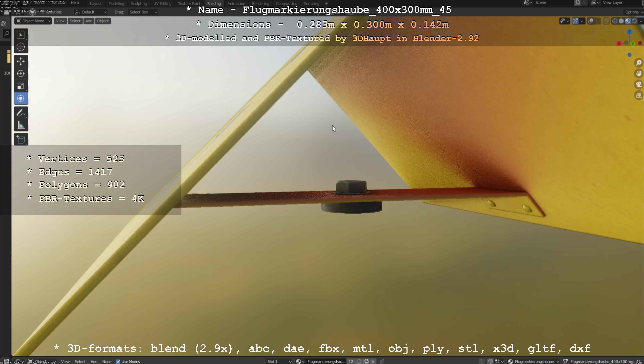Toggle fake user shield icon
The width and height of the screenshot is (644, 364).
coord(359,361)
